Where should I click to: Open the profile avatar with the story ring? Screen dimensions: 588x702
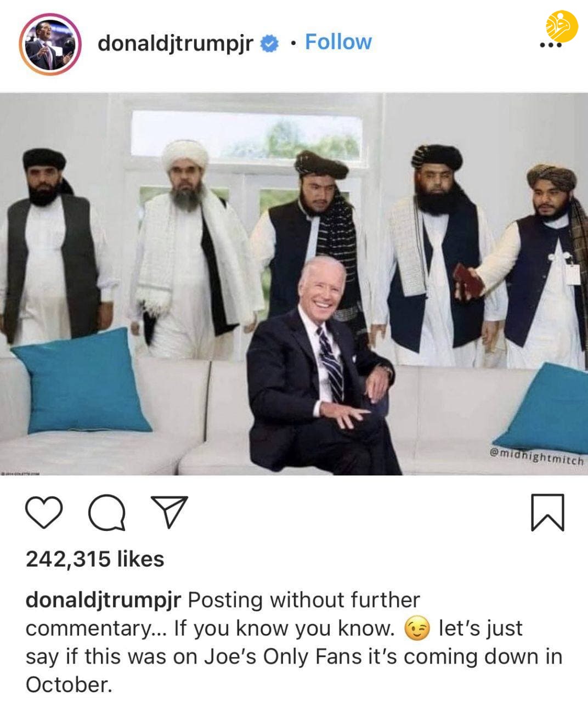click(50, 45)
